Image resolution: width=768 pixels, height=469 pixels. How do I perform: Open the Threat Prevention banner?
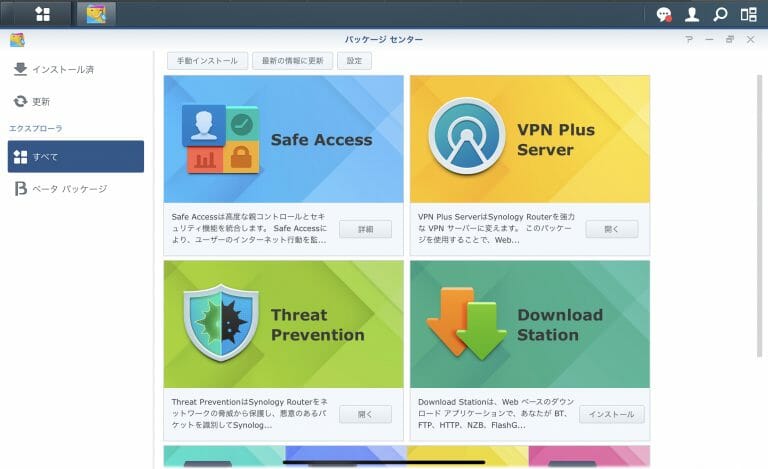(284, 324)
